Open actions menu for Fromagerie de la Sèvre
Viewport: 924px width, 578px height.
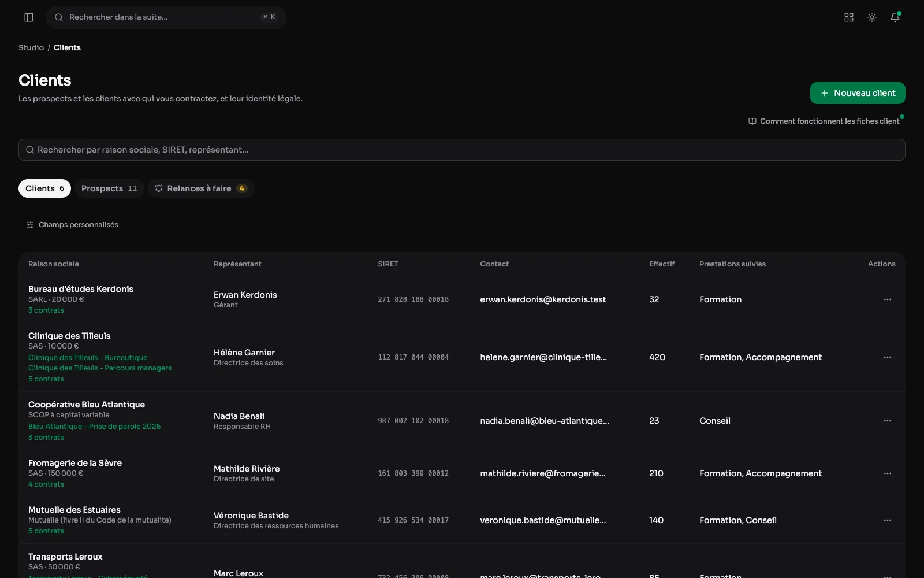(x=888, y=473)
